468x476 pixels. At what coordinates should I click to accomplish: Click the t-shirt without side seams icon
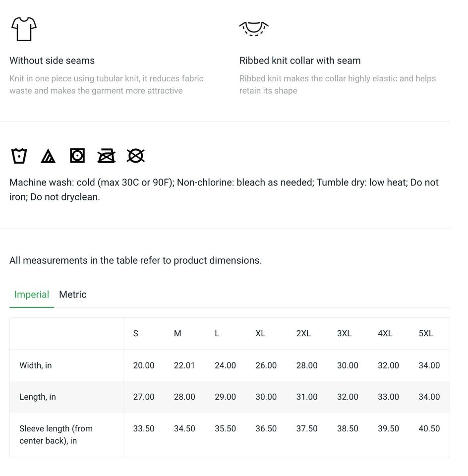pyautogui.click(x=24, y=29)
